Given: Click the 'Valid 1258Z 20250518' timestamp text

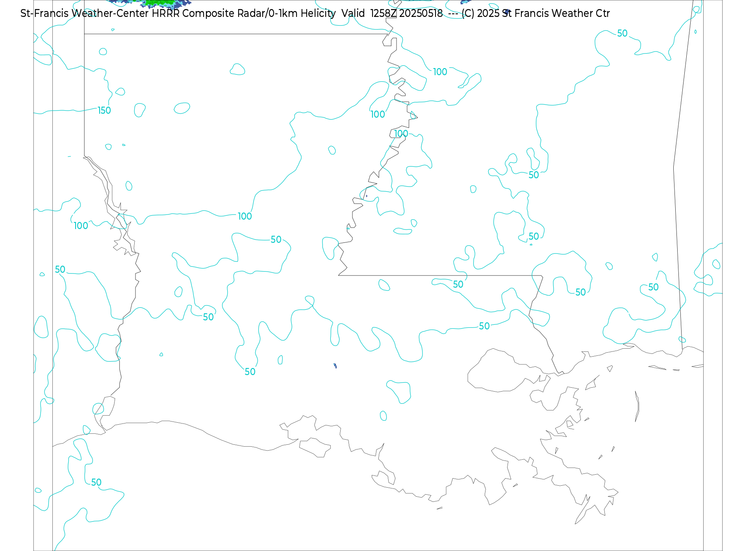Looking at the screenshot, I should point(392,13).
